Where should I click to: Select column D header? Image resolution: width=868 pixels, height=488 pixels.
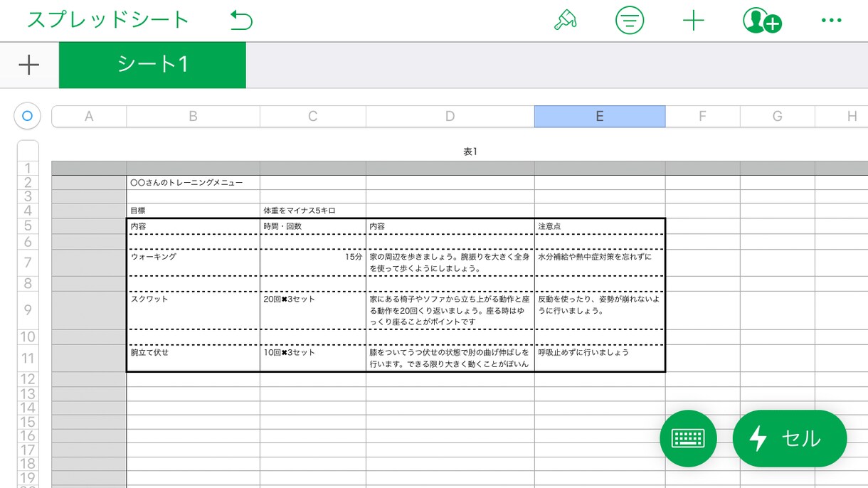click(x=450, y=117)
